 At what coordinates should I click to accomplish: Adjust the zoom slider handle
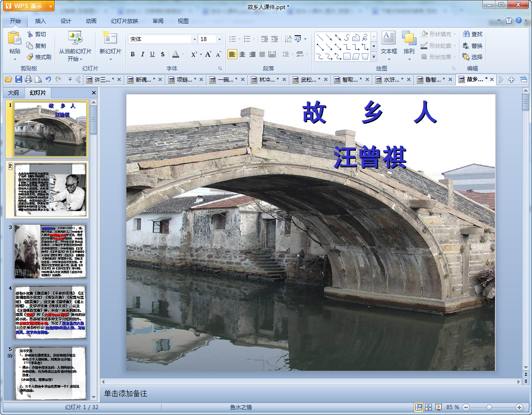[x=489, y=407]
